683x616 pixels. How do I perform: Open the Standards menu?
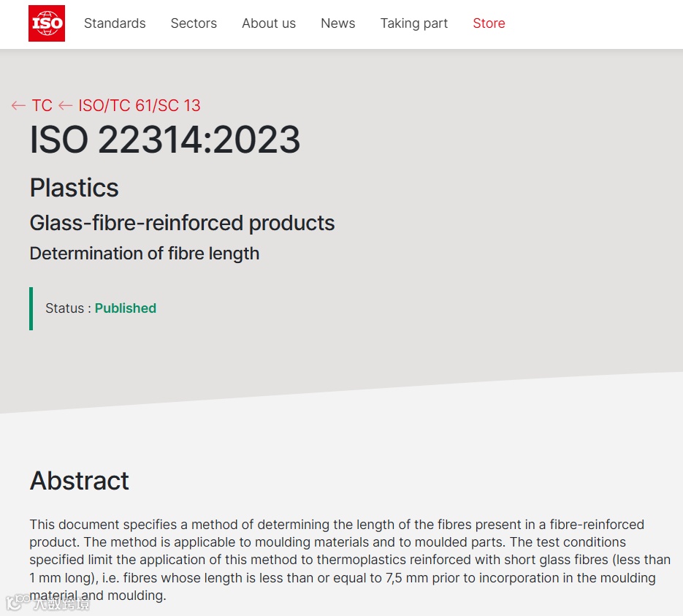tap(115, 23)
